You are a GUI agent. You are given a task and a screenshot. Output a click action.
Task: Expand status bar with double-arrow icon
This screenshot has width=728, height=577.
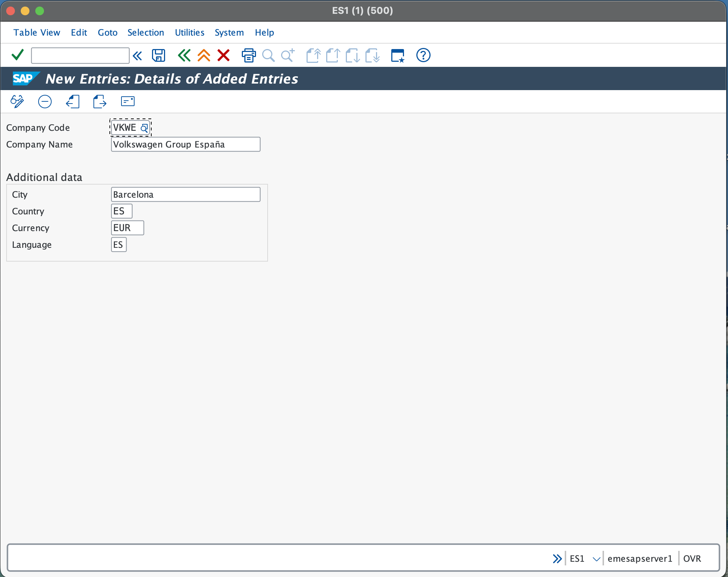557,558
